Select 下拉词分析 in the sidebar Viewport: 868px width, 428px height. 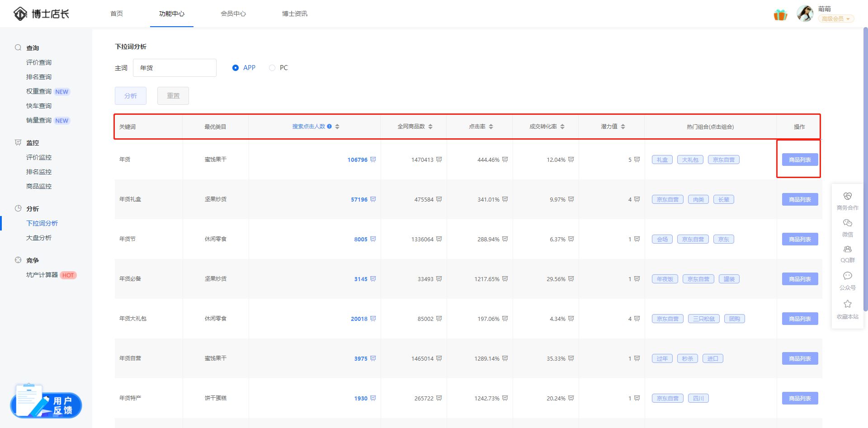tap(42, 223)
